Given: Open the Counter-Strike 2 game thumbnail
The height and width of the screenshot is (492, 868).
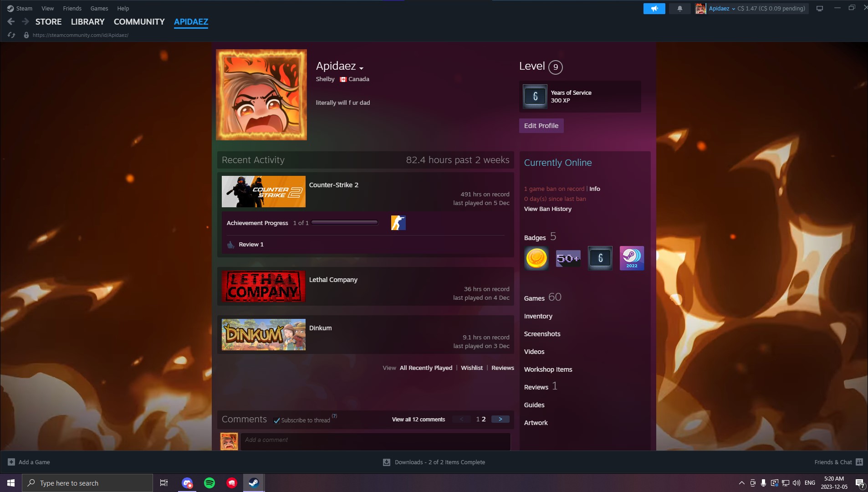Looking at the screenshot, I should pos(263,192).
